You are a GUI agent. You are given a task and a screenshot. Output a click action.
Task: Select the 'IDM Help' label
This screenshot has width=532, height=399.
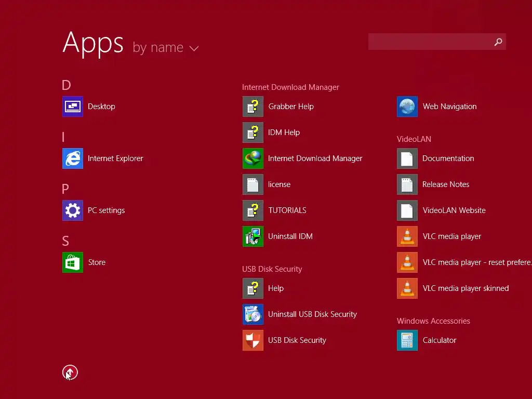pyautogui.click(x=284, y=132)
